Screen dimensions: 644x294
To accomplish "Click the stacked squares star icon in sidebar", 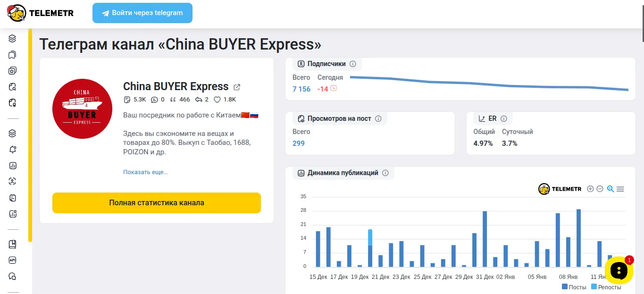I will (13, 71).
